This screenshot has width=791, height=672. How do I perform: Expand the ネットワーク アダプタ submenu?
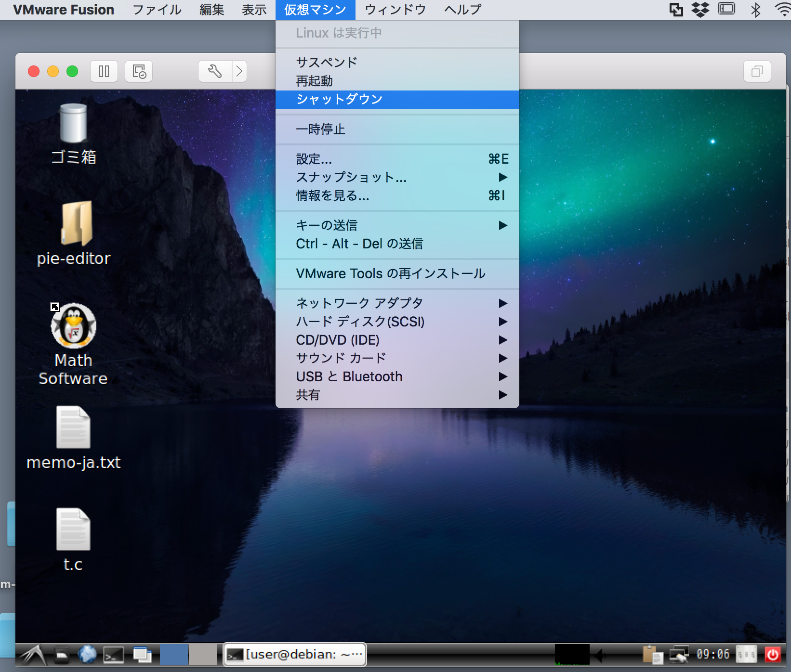point(397,303)
